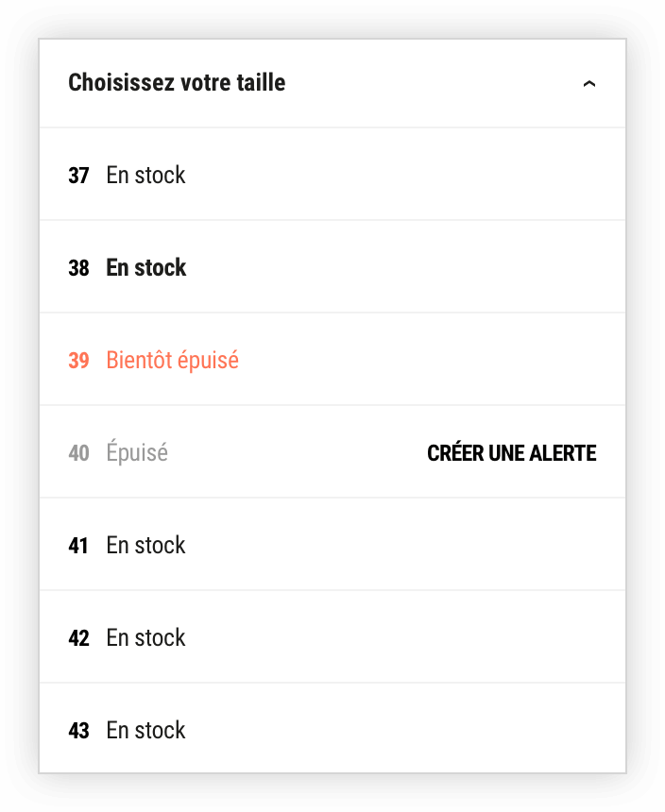Screen dimensions: 665x812
Task: Click the number 43 label
Action: pyautogui.click(x=78, y=731)
